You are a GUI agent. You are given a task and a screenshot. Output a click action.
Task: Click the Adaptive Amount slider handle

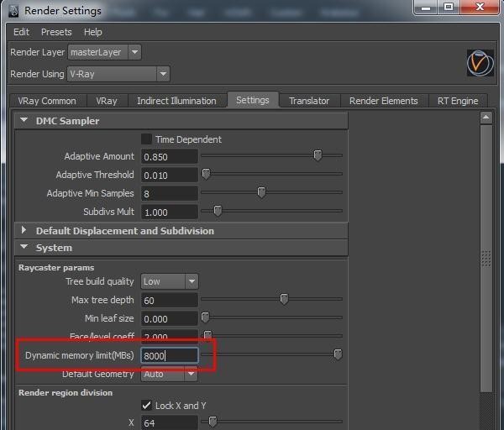pos(318,155)
